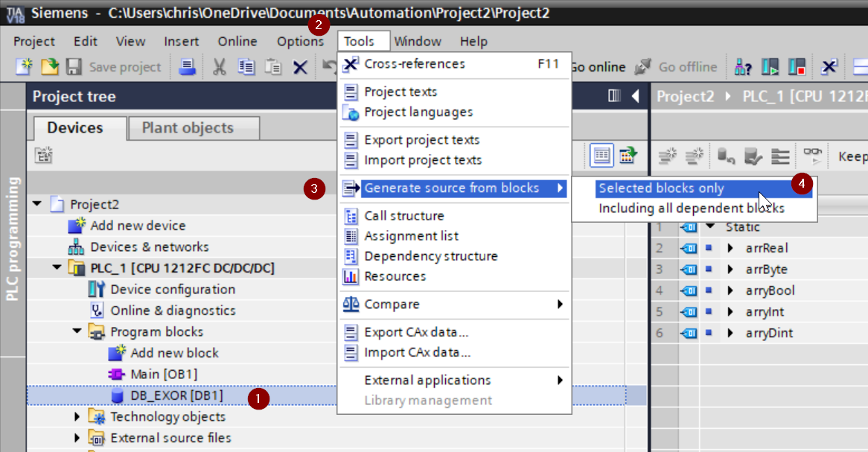
Task: Click the Go offline icon
Action: click(x=642, y=67)
